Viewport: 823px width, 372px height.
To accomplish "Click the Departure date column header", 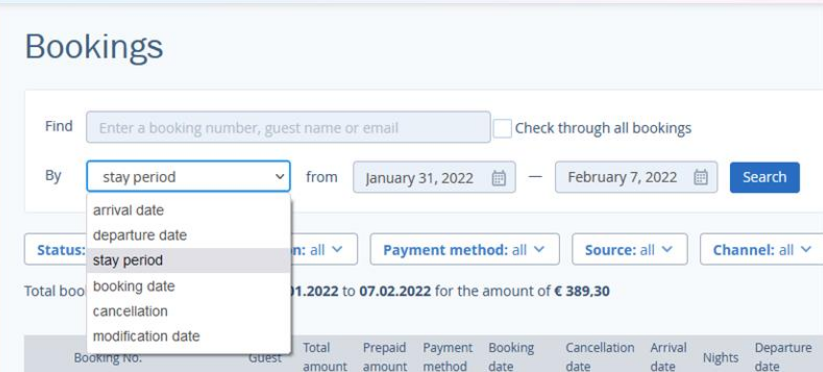I will pyautogui.click(x=783, y=357).
